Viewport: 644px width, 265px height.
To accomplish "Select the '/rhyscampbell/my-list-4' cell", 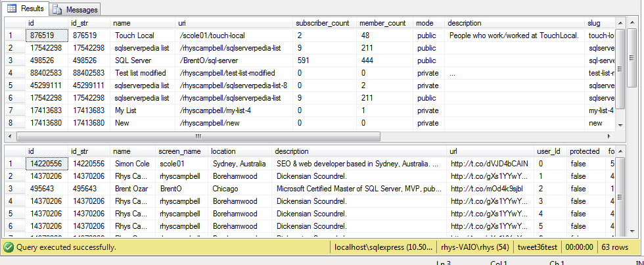I will (x=233, y=111).
